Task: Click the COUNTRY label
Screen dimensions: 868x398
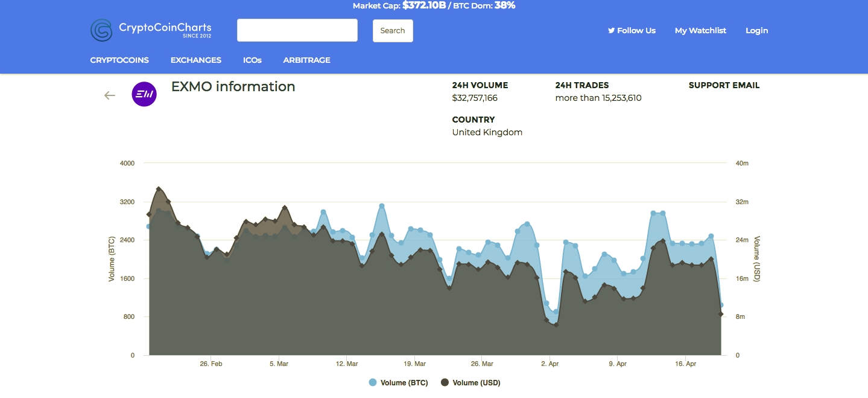Action: coord(474,120)
